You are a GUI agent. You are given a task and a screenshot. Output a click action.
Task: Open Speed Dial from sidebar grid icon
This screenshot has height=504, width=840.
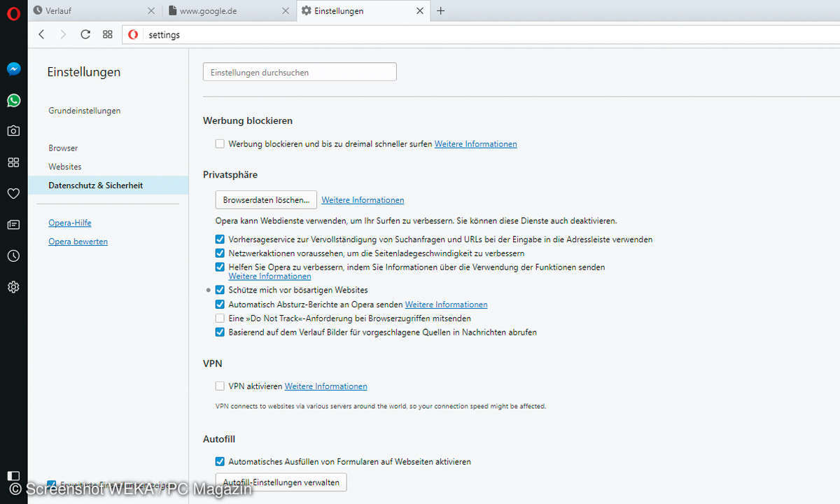click(x=13, y=162)
